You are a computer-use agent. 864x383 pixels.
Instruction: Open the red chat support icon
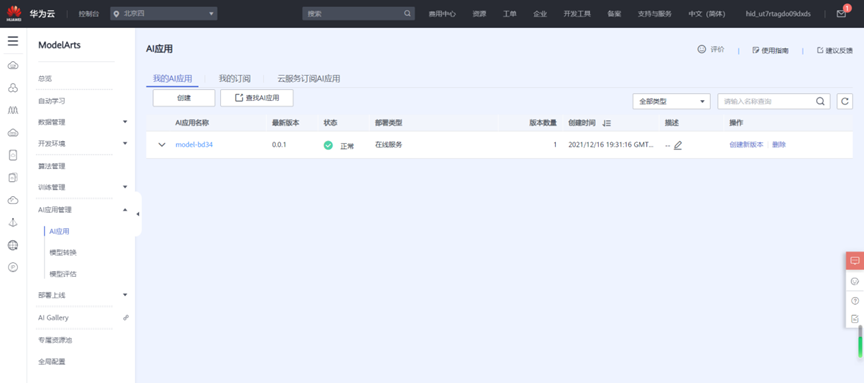(855, 261)
